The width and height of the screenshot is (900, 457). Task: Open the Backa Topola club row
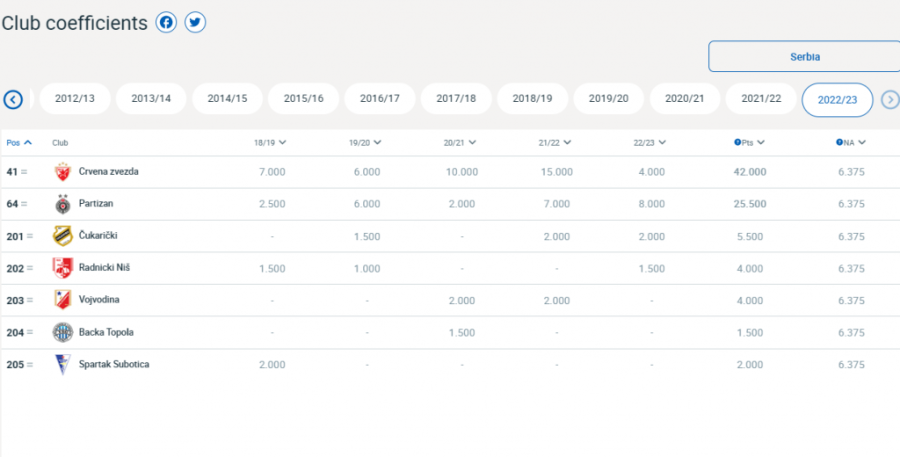(x=106, y=332)
